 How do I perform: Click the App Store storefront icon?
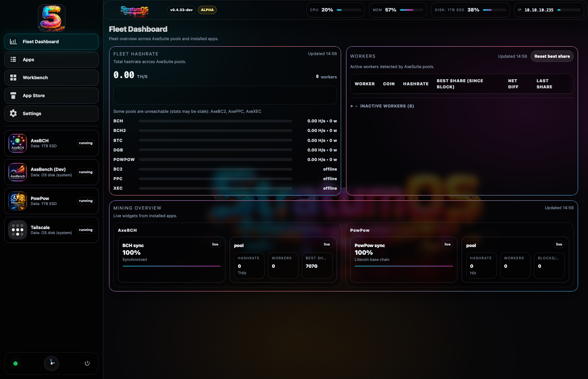click(13, 96)
